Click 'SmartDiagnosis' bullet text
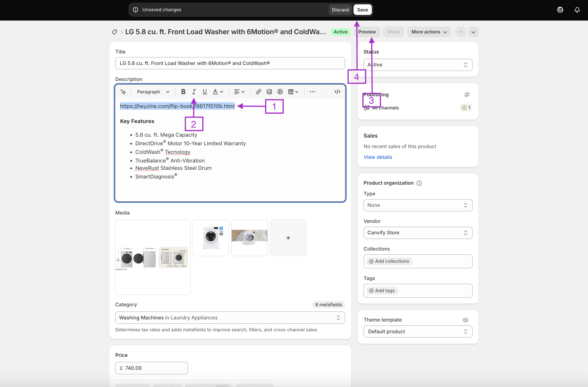The width and height of the screenshot is (588, 387). [x=156, y=176]
